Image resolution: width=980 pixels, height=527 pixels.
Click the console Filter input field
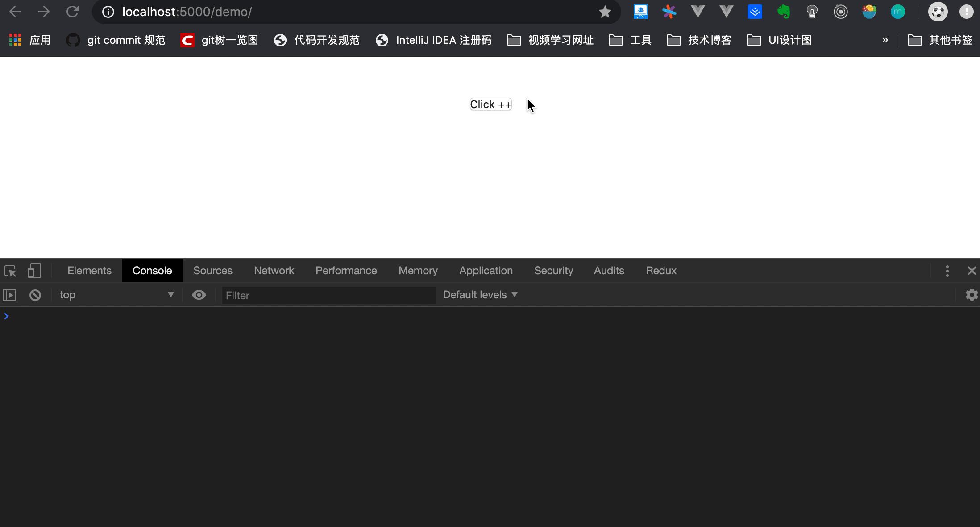[328, 295]
